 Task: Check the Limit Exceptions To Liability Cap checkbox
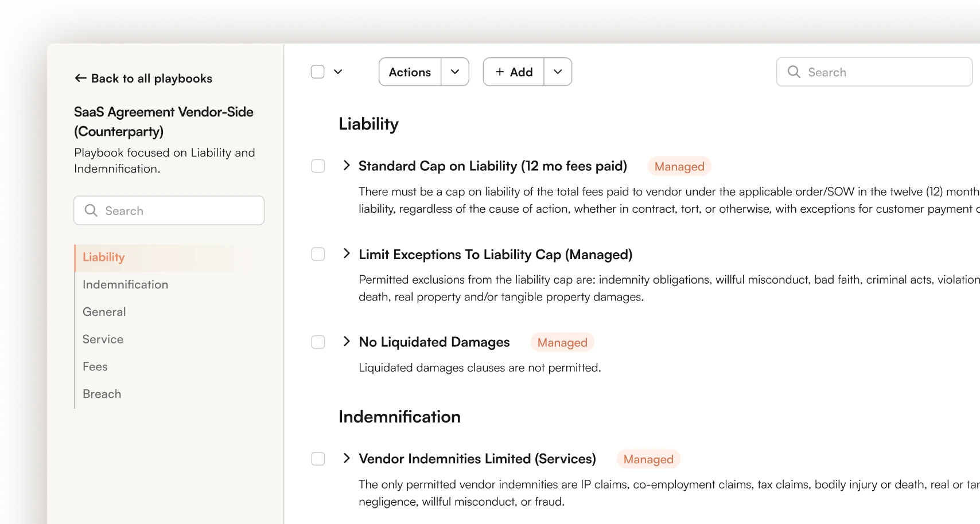(x=318, y=254)
